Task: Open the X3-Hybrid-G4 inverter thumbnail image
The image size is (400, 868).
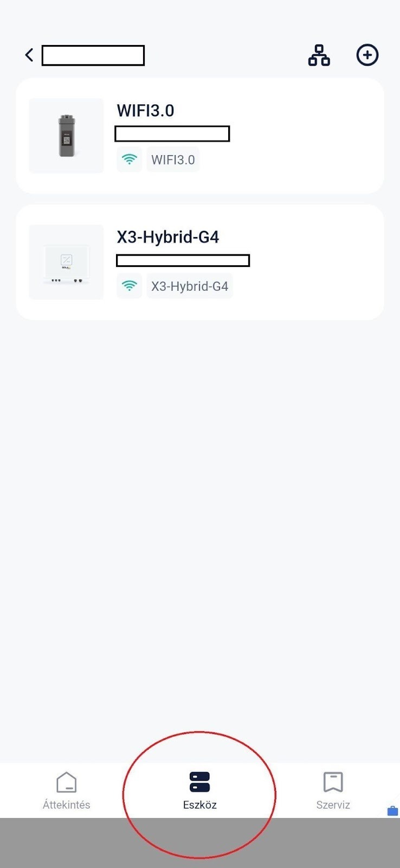Action: pyautogui.click(x=66, y=262)
